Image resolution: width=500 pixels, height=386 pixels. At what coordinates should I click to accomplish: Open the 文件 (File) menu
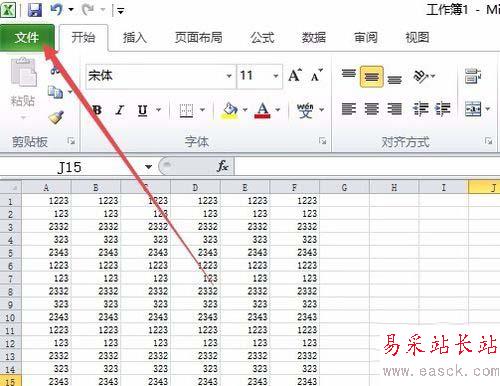(x=27, y=37)
